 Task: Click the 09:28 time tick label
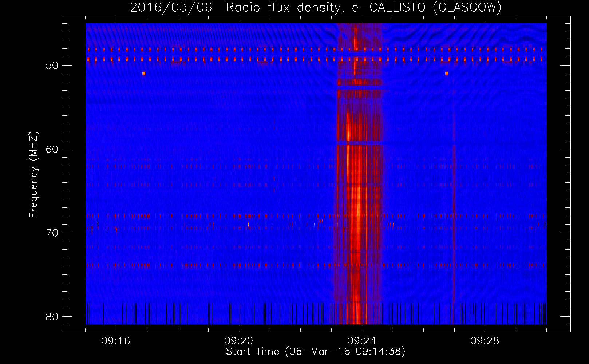pyautogui.click(x=485, y=341)
